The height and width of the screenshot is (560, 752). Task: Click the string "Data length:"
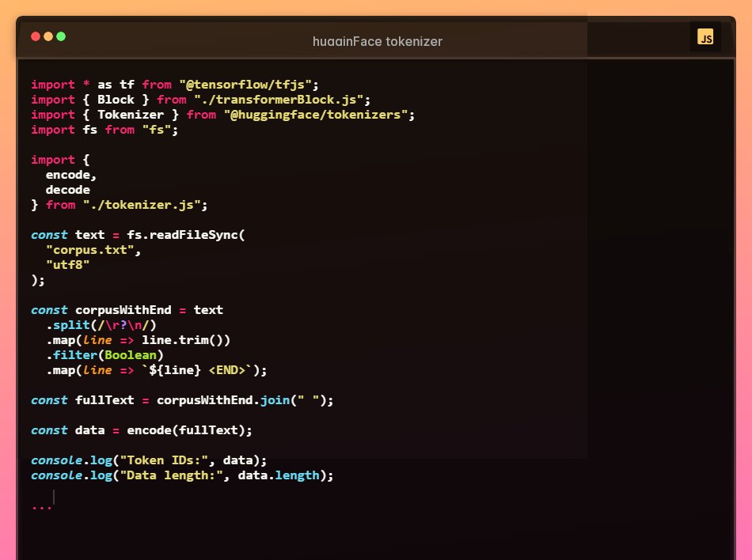pyautogui.click(x=171, y=475)
